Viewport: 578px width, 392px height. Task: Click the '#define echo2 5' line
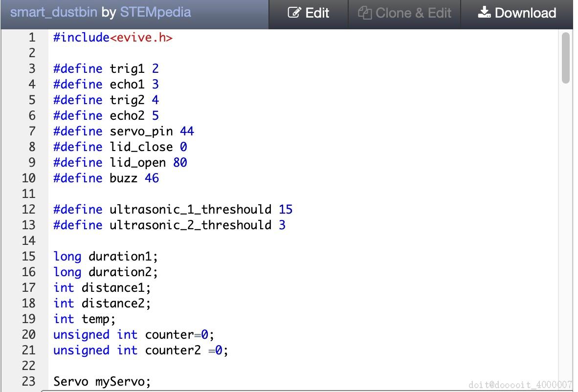[106, 116]
